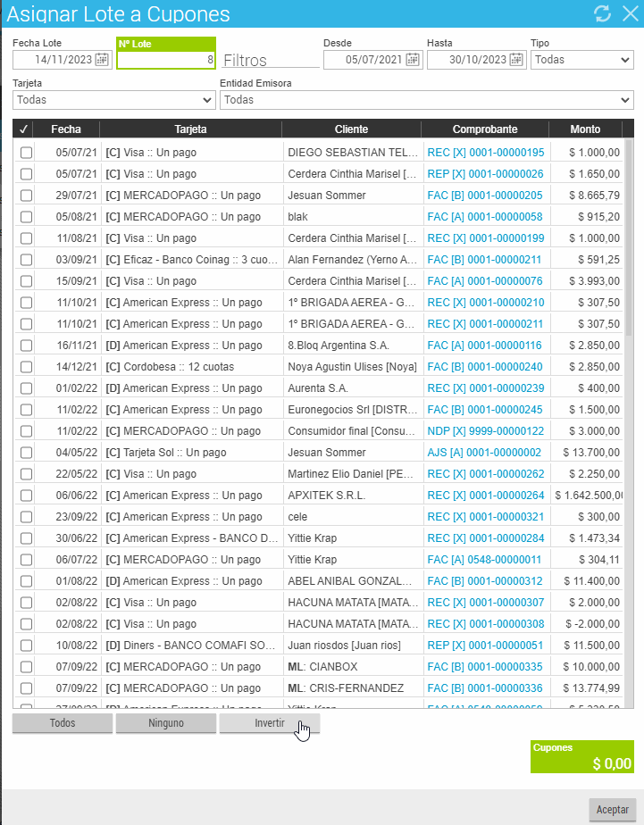Viewport: 644px width, 825px height.
Task: Click the $ 1.642.500 amount cell
Action: tap(589, 496)
